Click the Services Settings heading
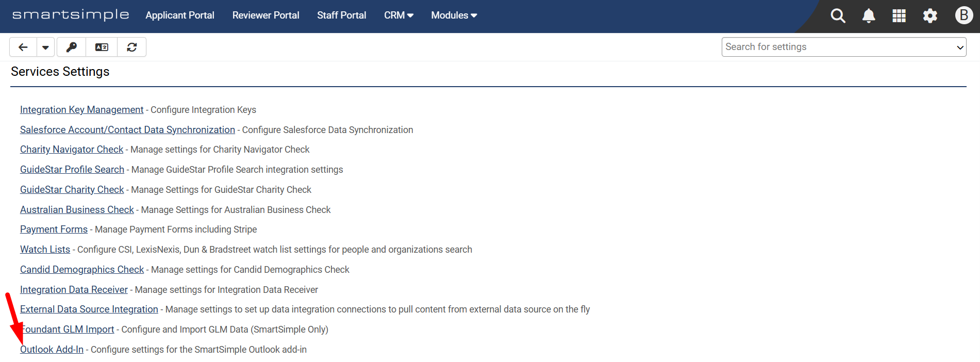980x362 pixels. 60,72
